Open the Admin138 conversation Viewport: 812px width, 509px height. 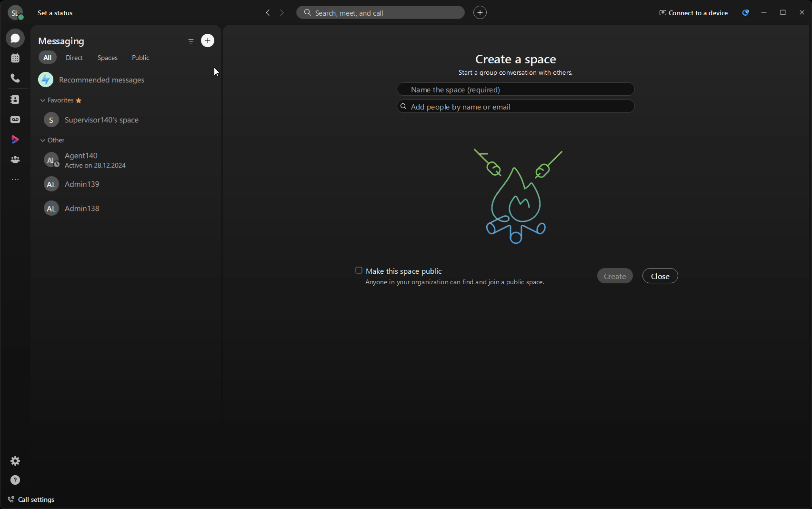click(126, 209)
